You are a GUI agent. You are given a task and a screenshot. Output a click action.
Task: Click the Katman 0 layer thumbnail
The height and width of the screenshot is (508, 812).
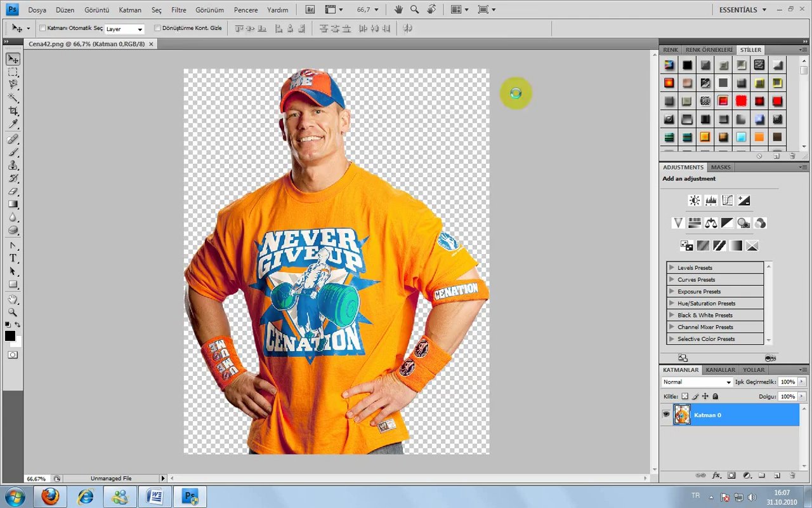click(x=682, y=415)
